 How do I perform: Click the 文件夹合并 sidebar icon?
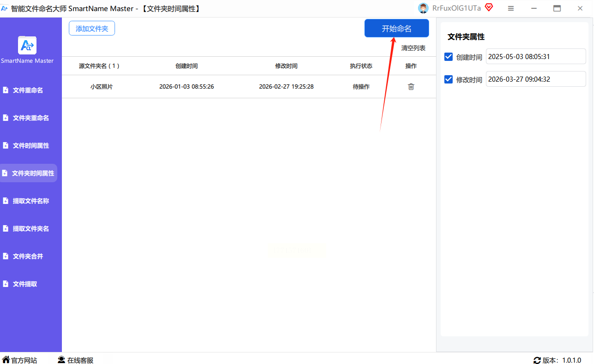pyautogui.click(x=6, y=257)
